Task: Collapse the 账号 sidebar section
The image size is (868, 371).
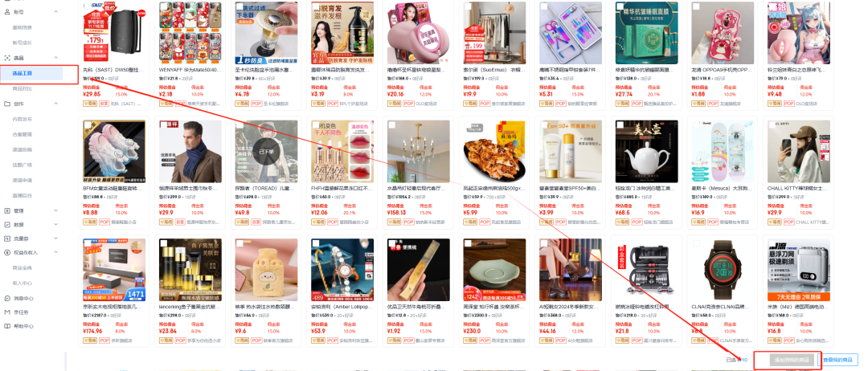Action: (56, 11)
